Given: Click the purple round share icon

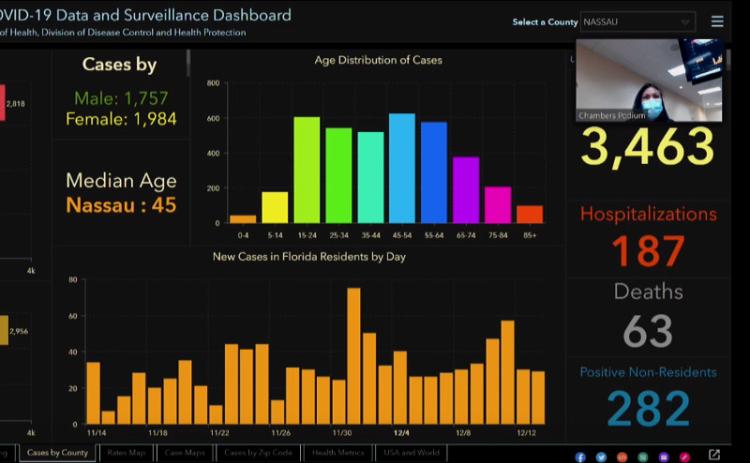Looking at the screenshot, I should 664,457.
